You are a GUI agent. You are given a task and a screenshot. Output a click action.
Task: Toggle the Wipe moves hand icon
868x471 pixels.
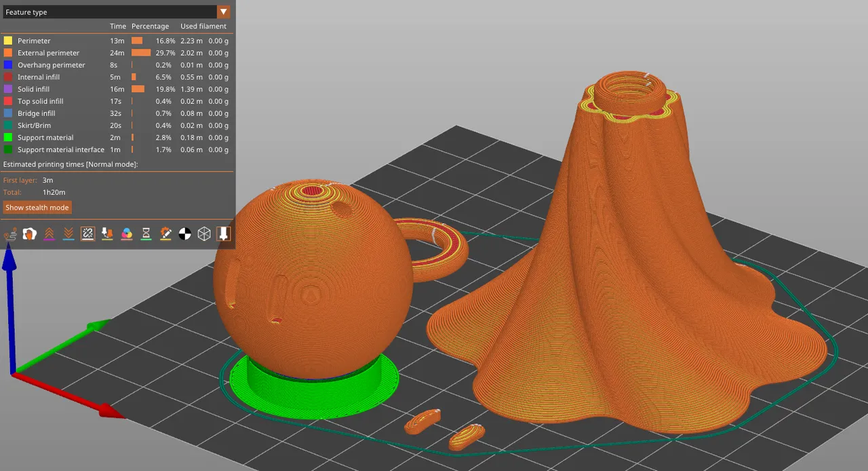point(29,234)
